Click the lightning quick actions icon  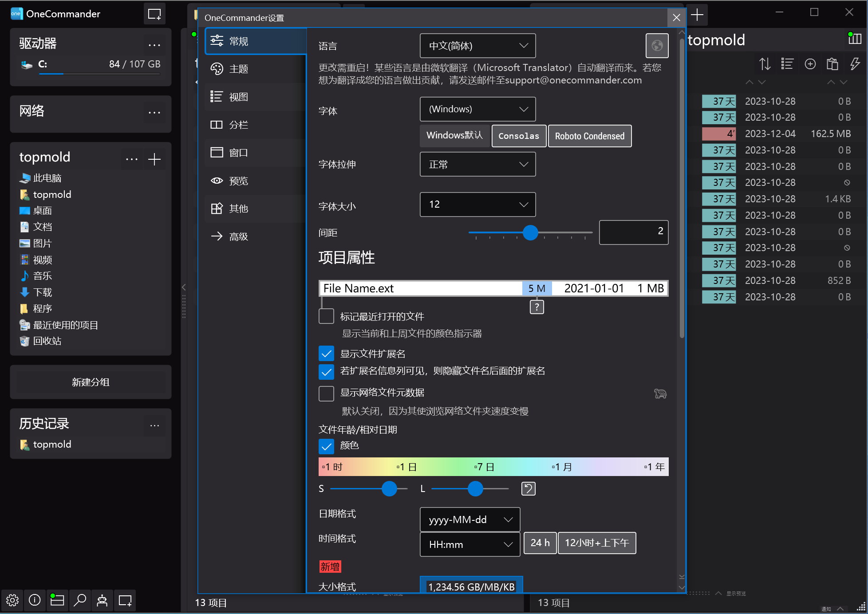(x=855, y=64)
